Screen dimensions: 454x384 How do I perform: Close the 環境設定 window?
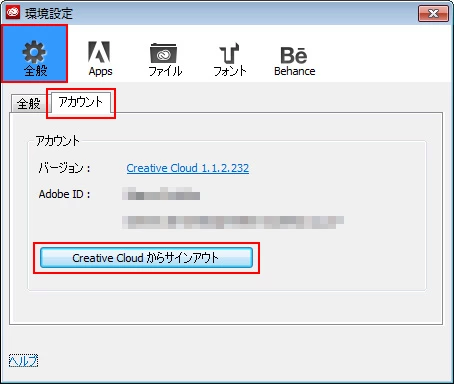coord(433,13)
